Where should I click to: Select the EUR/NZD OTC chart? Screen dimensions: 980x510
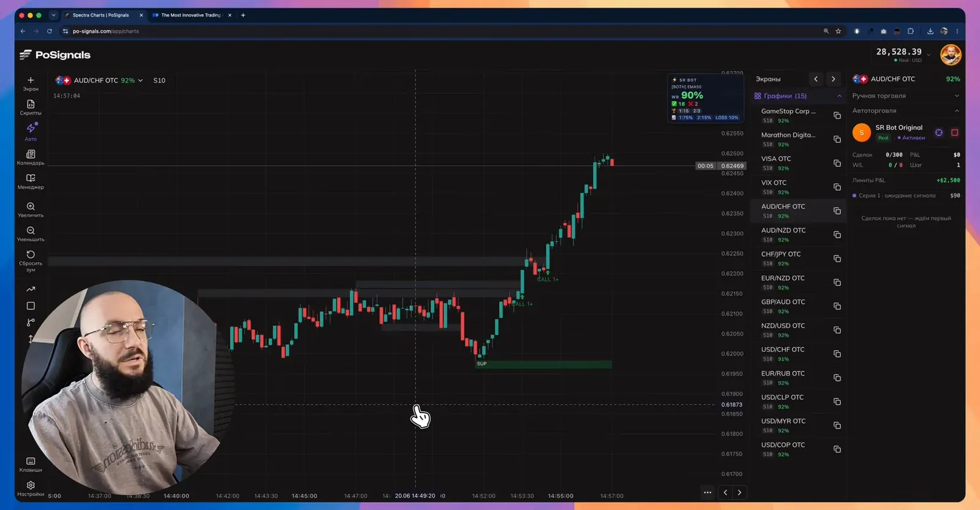coord(799,283)
